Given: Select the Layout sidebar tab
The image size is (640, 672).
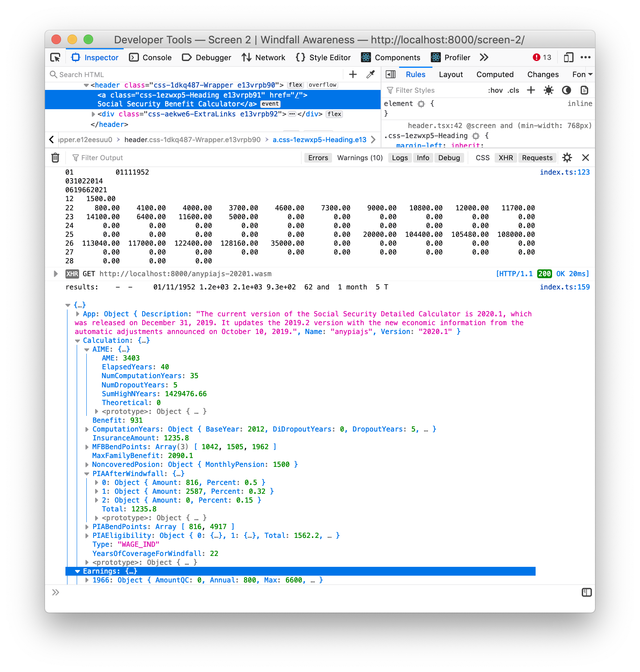Looking at the screenshot, I should point(451,74).
